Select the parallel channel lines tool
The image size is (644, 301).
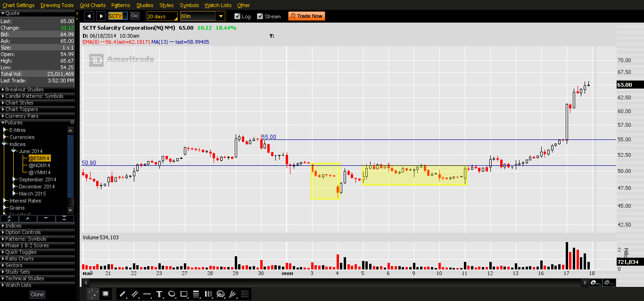pyautogui.click(x=134, y=294)
